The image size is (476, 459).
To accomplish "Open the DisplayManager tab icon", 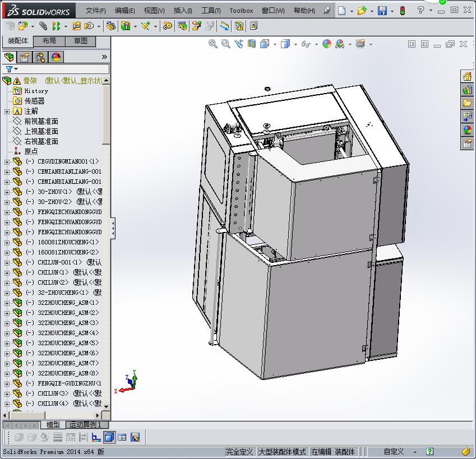I will 56,57.
